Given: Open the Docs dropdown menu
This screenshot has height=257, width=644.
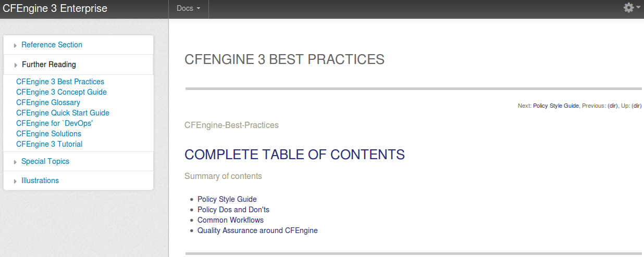Looking at the screenshot, I should click(x=189, y=9).
